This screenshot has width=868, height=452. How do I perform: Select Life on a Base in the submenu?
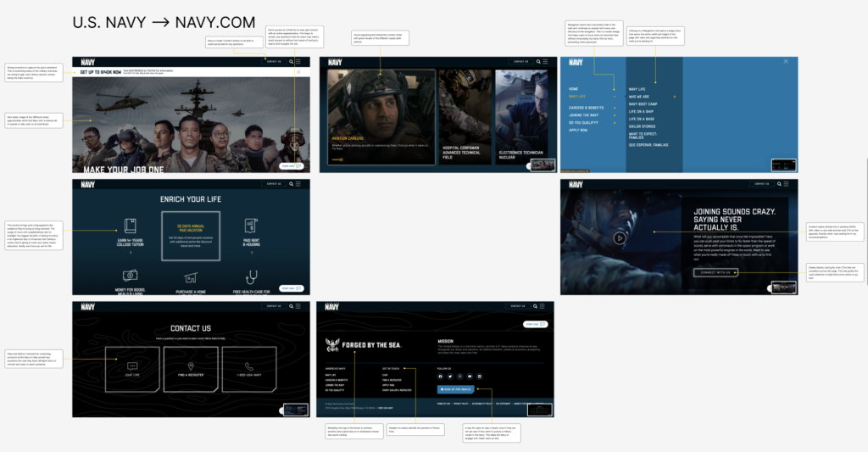click(x=642, y=119)
